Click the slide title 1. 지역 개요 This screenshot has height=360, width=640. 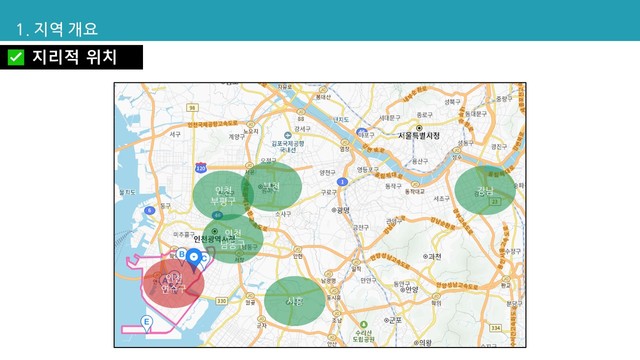[x=57, y=29]
